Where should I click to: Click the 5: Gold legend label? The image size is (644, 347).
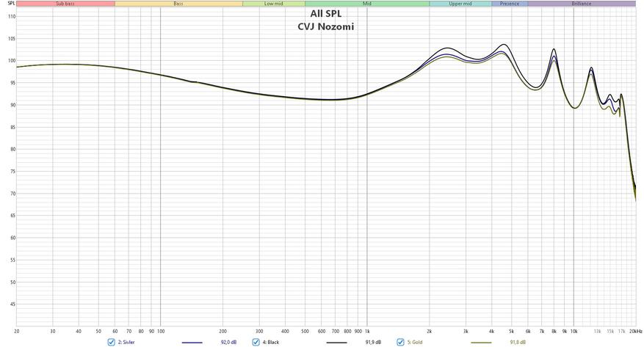tap(415, 342)
